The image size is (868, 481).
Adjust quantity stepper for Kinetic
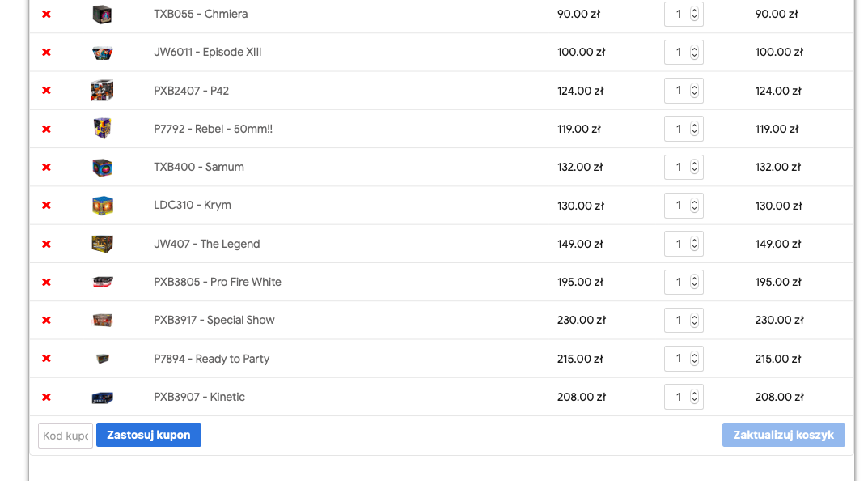pos(694,397)
